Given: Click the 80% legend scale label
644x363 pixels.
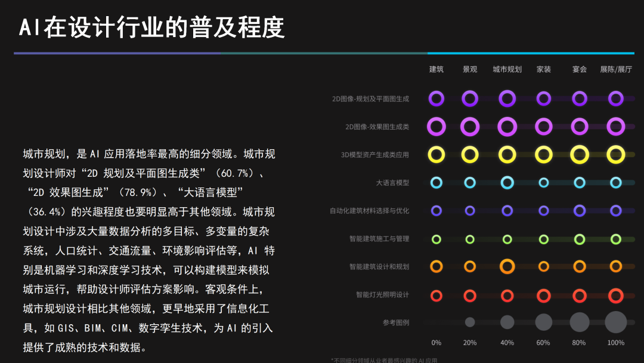Looking at the screenshot, I should (578, 343).
